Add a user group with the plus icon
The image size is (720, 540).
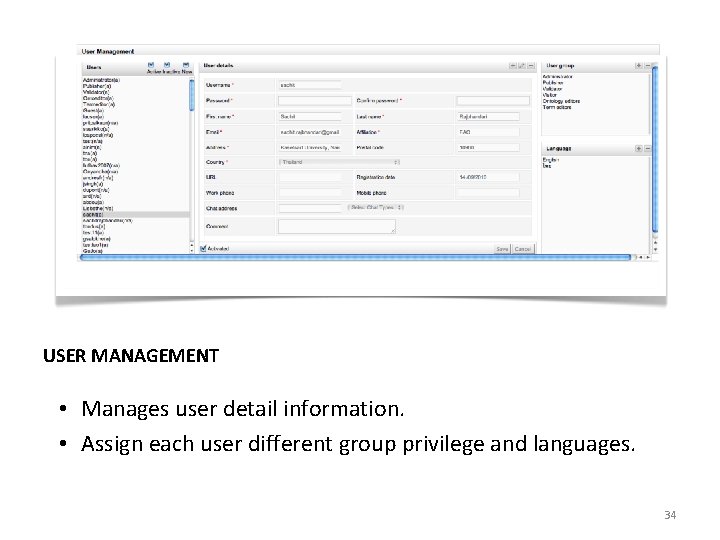(639, 66)
